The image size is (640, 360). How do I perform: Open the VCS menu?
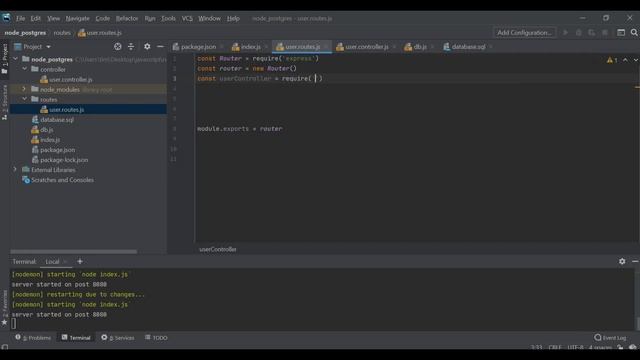coord(187,18)
